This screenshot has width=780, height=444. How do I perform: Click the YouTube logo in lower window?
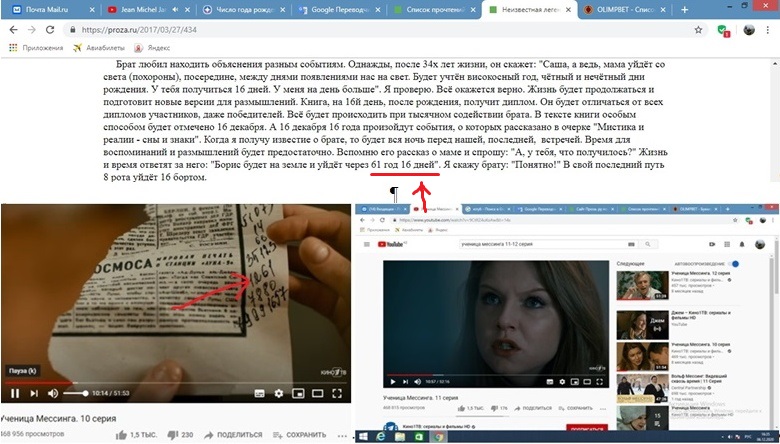[x=392, y=244]
